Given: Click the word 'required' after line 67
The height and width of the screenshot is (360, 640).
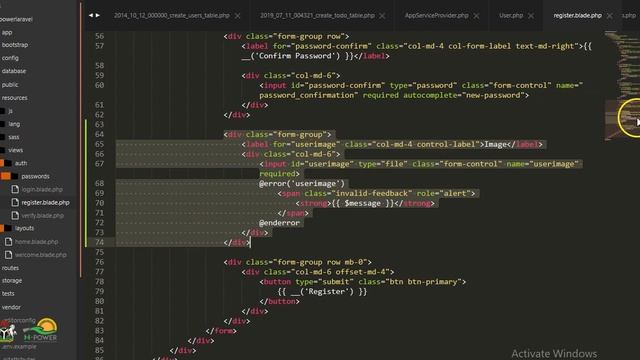Looking at the screenshot, I should [x=279, y=174].
